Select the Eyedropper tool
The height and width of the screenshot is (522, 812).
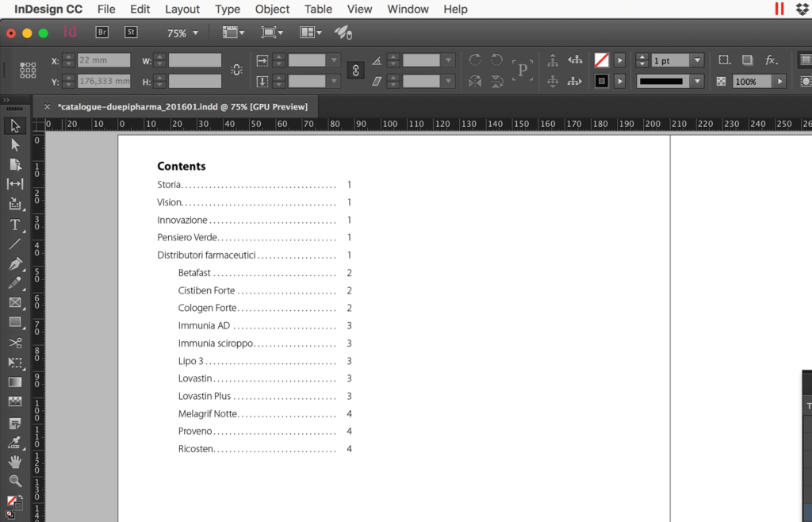pos(15,443)
